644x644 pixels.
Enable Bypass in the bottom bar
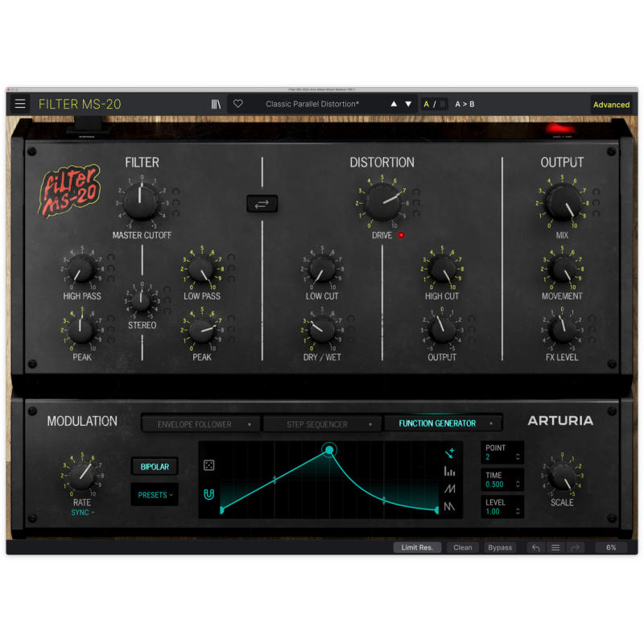(x=500, y=547)
